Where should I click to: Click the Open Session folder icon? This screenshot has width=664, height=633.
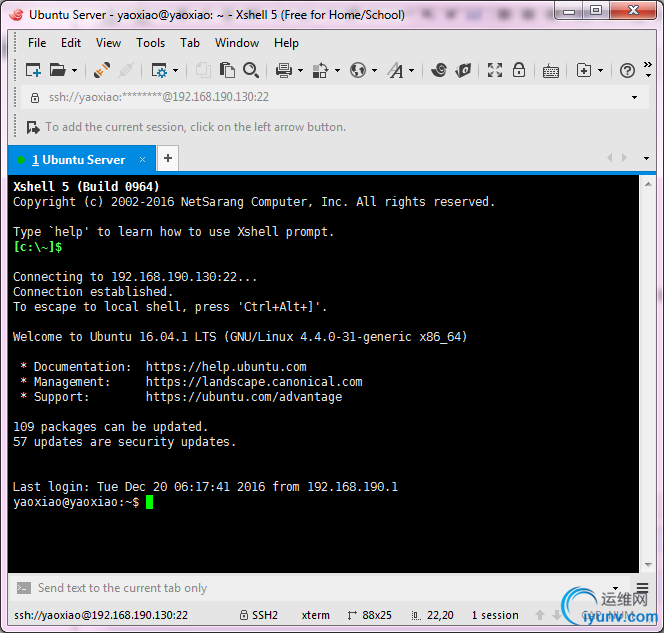click(58, 70)
